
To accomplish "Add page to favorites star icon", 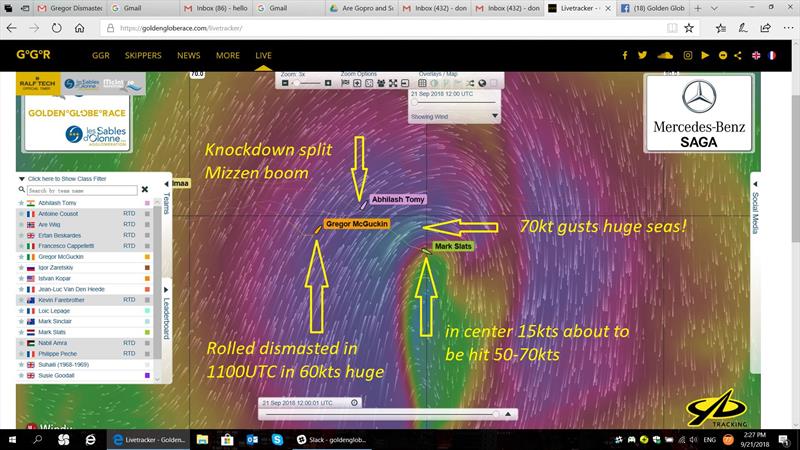I will (x=689, y=28).
